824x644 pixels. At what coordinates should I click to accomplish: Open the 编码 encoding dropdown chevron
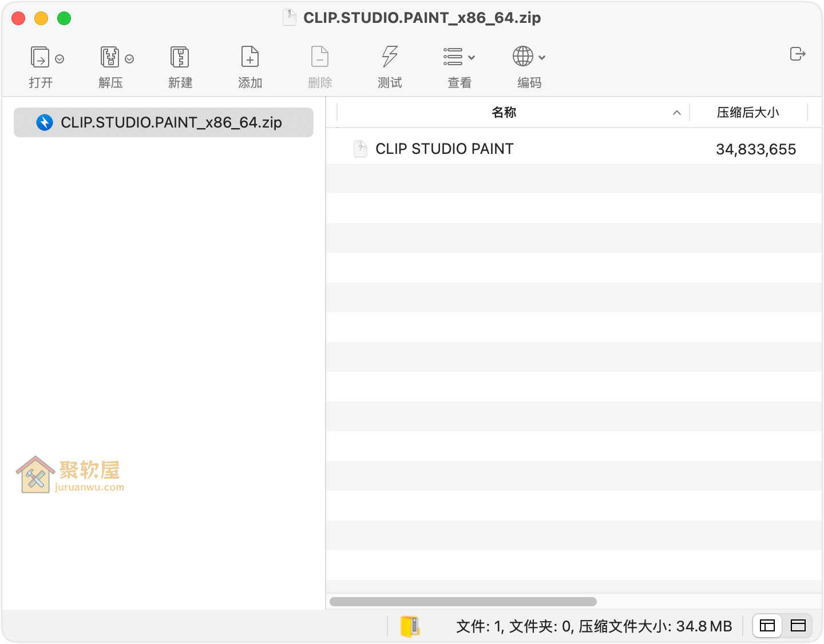point(542,57)
